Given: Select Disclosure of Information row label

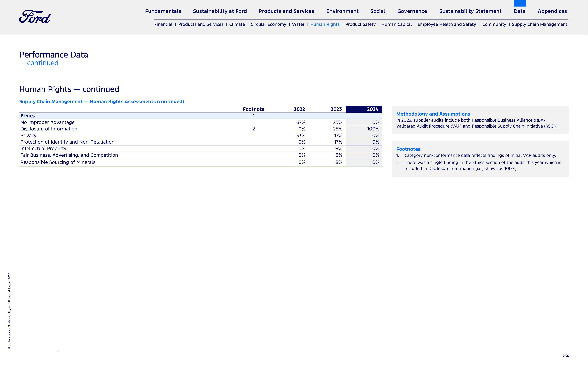Looking at the screenshot, I should [x=49, y=129].
